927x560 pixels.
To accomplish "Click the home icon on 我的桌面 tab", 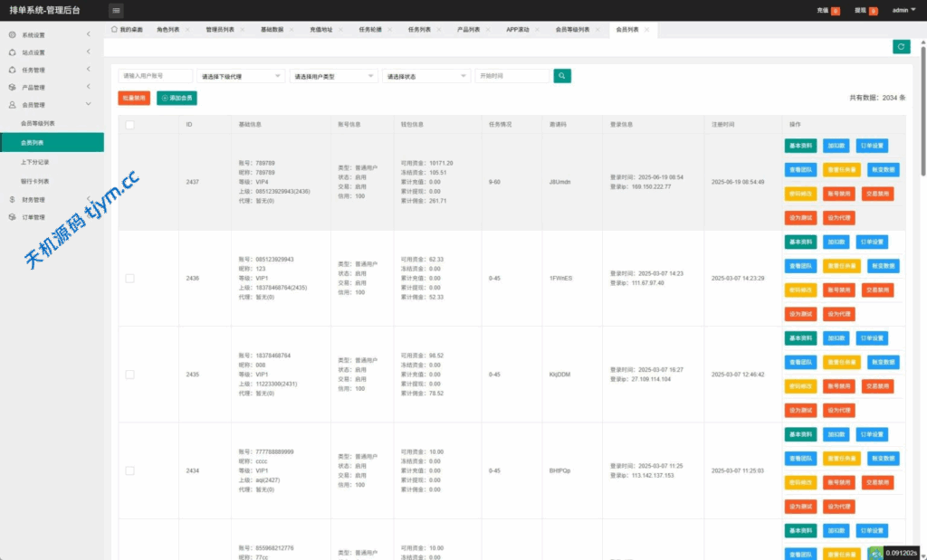I will (x=114, y=29).
